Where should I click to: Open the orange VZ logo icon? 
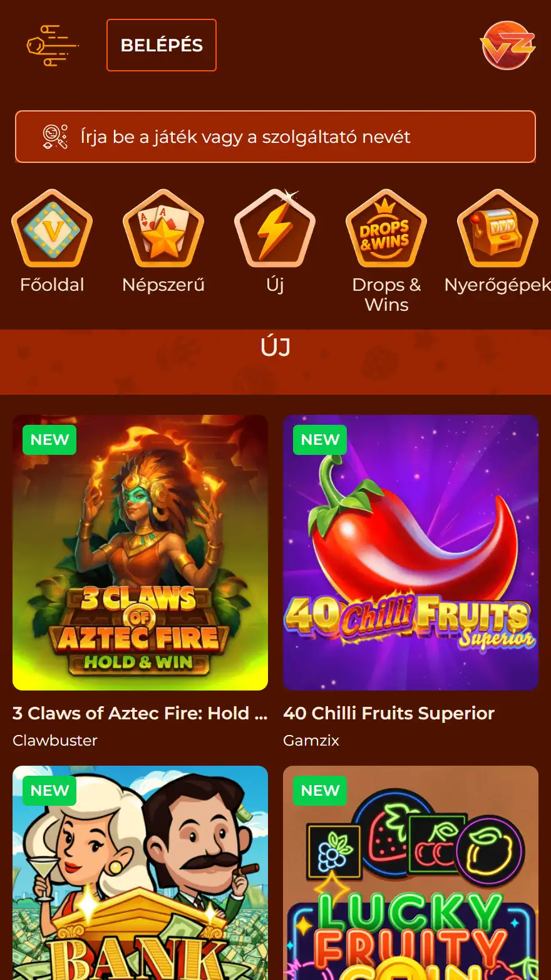tap(508, 45)
